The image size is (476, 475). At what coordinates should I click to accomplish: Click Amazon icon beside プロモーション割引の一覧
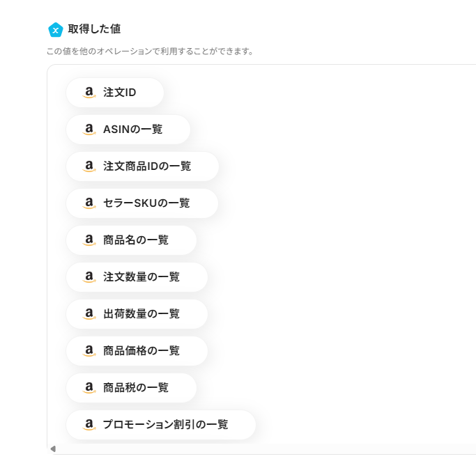pos(89,425)
